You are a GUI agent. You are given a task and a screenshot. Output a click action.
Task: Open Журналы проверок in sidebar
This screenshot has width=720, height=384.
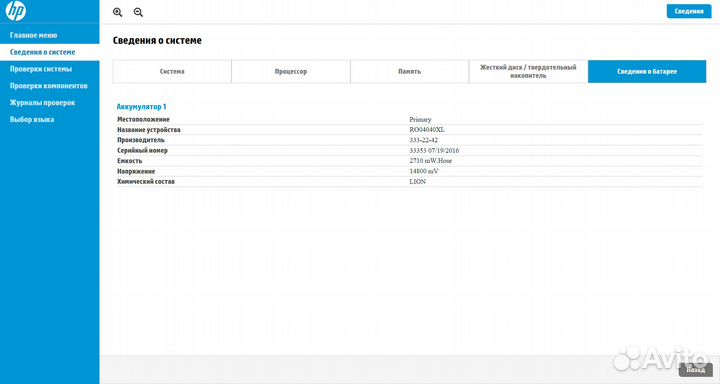pos(42,103)
